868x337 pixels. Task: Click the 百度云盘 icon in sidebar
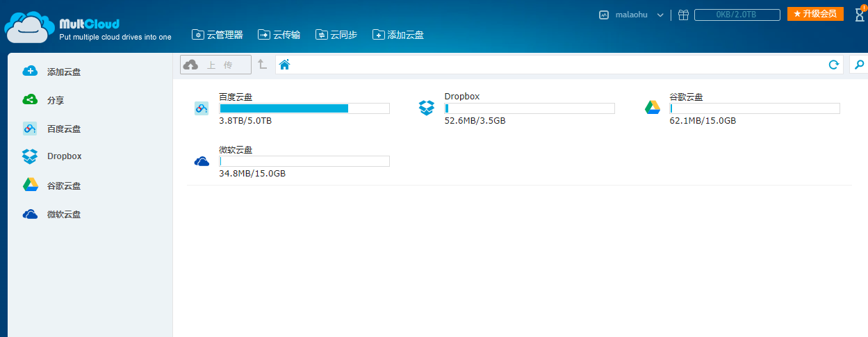[x=30, y=129]
